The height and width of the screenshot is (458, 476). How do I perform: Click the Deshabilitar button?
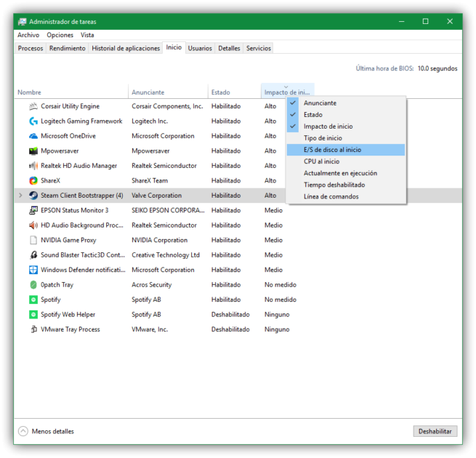(435, 431)
